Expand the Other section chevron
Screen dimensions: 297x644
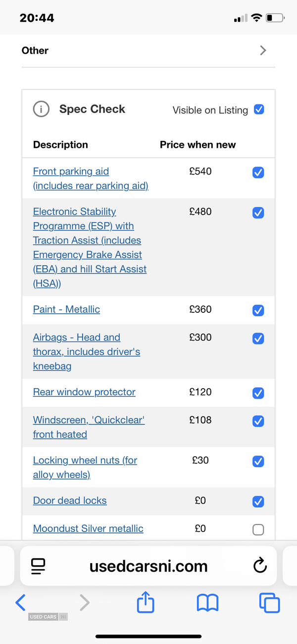click(x=263, y=50)
